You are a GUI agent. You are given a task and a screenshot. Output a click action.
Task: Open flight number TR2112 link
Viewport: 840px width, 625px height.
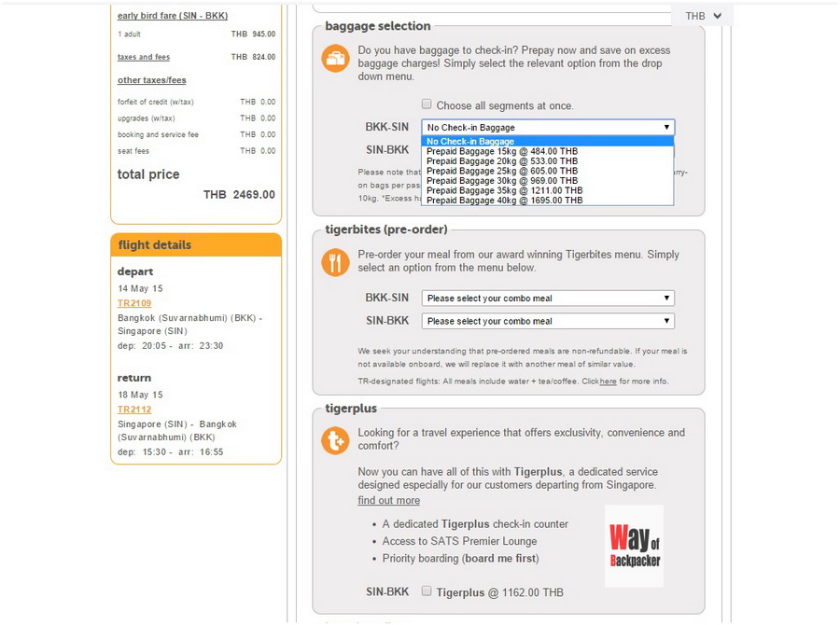point(134,410)
